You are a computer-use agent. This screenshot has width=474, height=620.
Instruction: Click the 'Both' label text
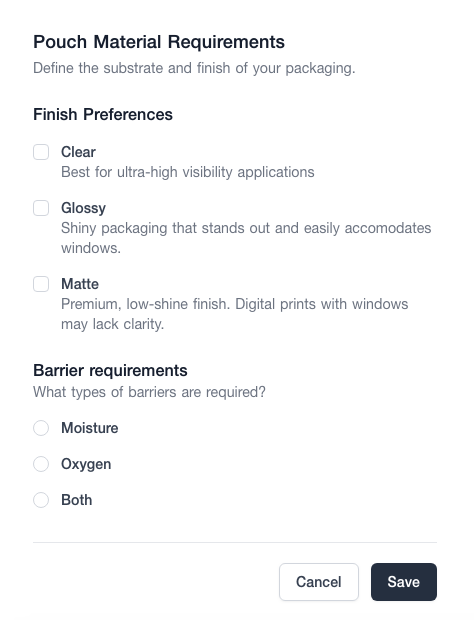pos(77,500)
